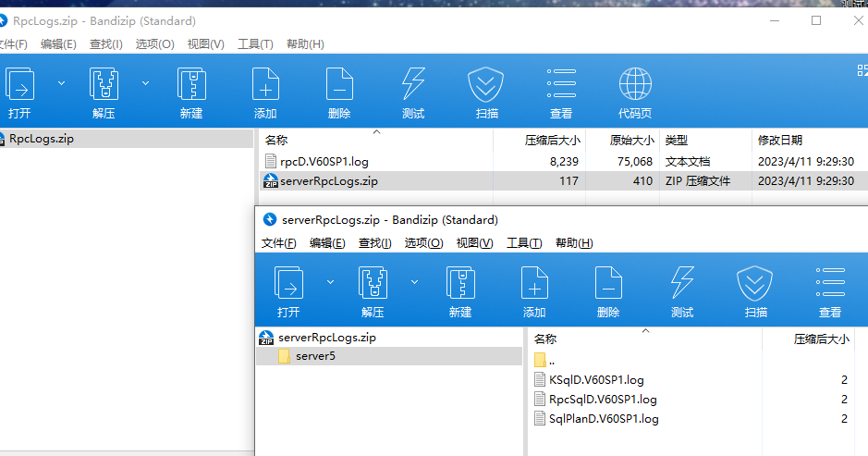
Task: Click 75,068 original size value
Action: [635, 162]
